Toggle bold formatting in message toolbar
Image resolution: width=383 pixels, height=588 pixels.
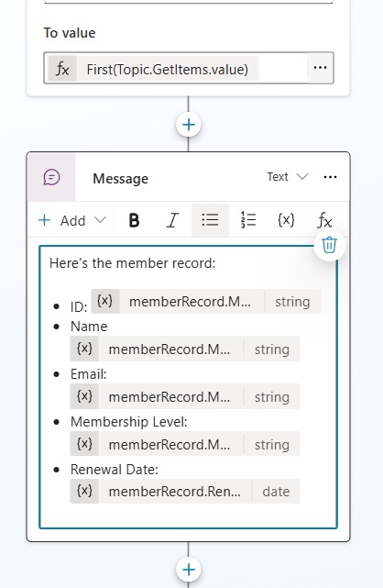tap(134, 220)
